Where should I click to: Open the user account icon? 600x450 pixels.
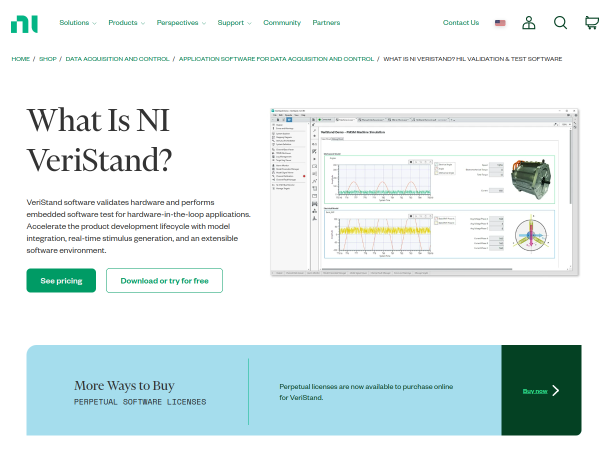tap(528, 23)
